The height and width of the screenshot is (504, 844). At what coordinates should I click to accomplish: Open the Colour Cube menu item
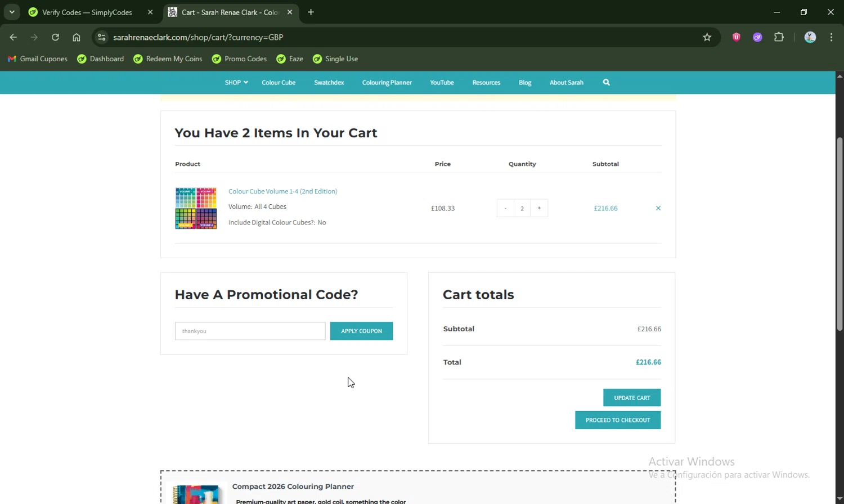pyautogui.click(x=279, y=82)
